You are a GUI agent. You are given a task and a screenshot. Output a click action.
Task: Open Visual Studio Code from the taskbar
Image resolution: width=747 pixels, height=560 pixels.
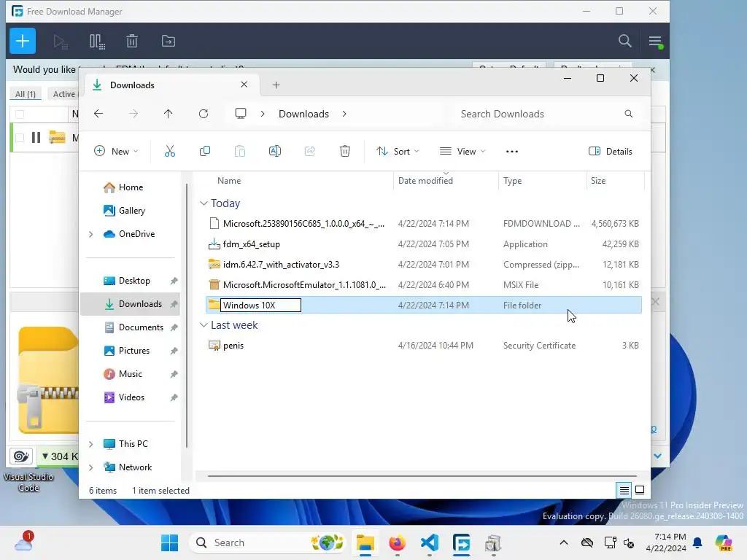coord(429,542)
